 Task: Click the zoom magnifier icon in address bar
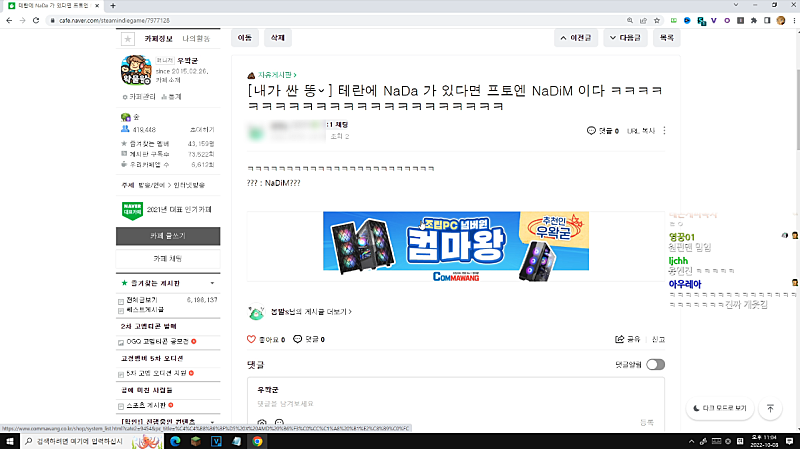tap(630, 20)
